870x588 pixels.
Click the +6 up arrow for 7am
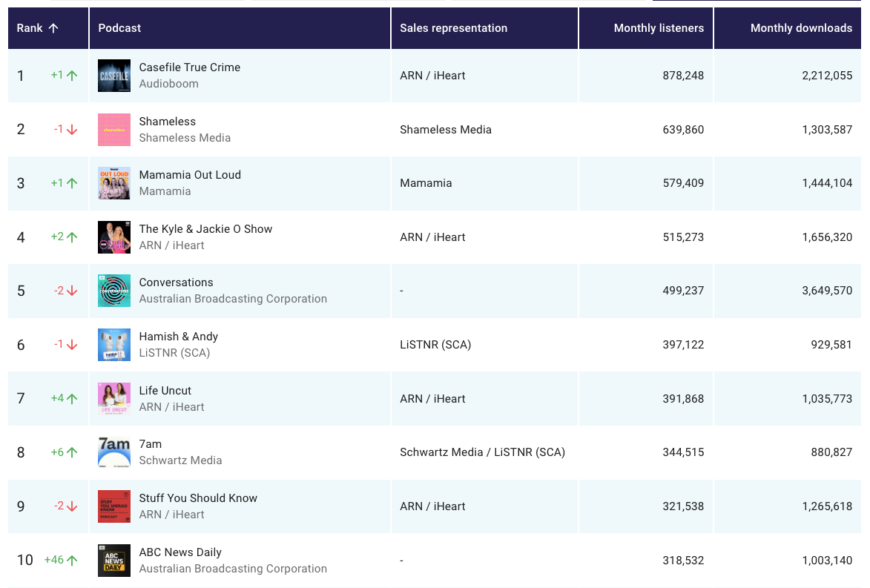tap(72, 452)
